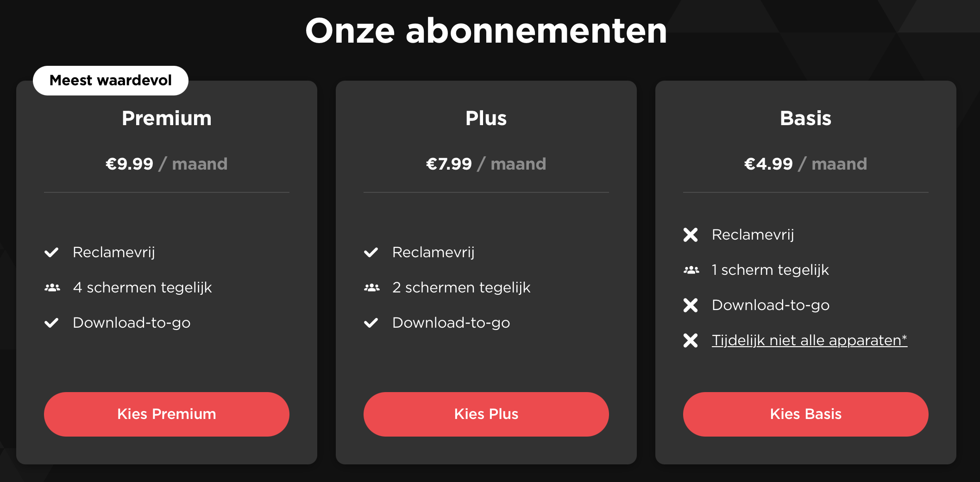
Task: Open the Tijdelijk niet alle apparaten link
Action: coord(809,341)
